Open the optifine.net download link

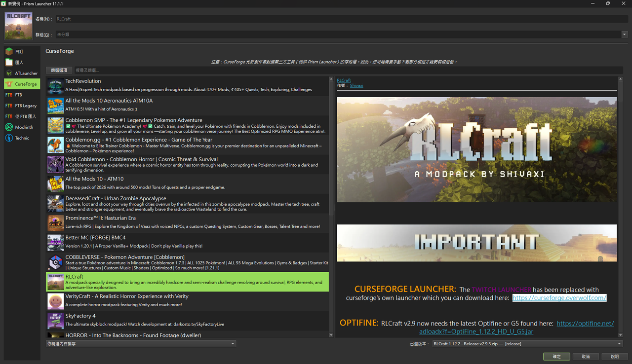pos(516,328)
